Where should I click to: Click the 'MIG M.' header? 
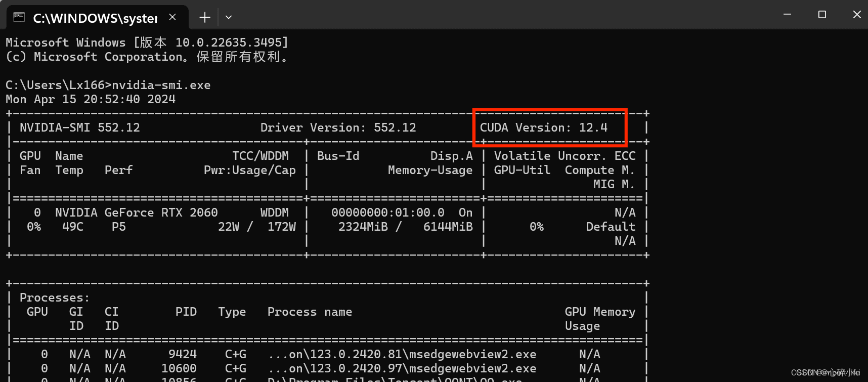[x=614, y=184]
